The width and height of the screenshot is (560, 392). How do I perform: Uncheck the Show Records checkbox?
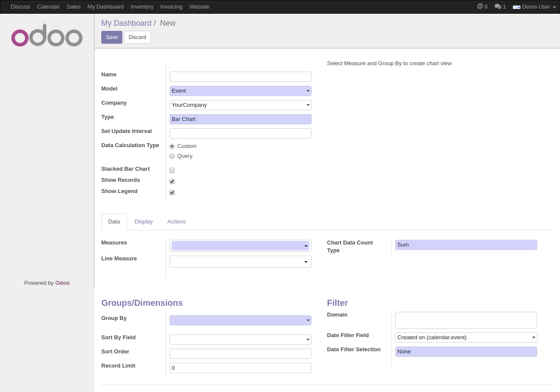172,181
